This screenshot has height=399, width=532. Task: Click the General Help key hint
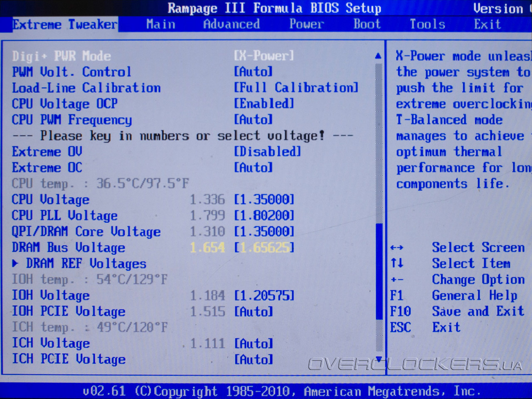[453, 296]
